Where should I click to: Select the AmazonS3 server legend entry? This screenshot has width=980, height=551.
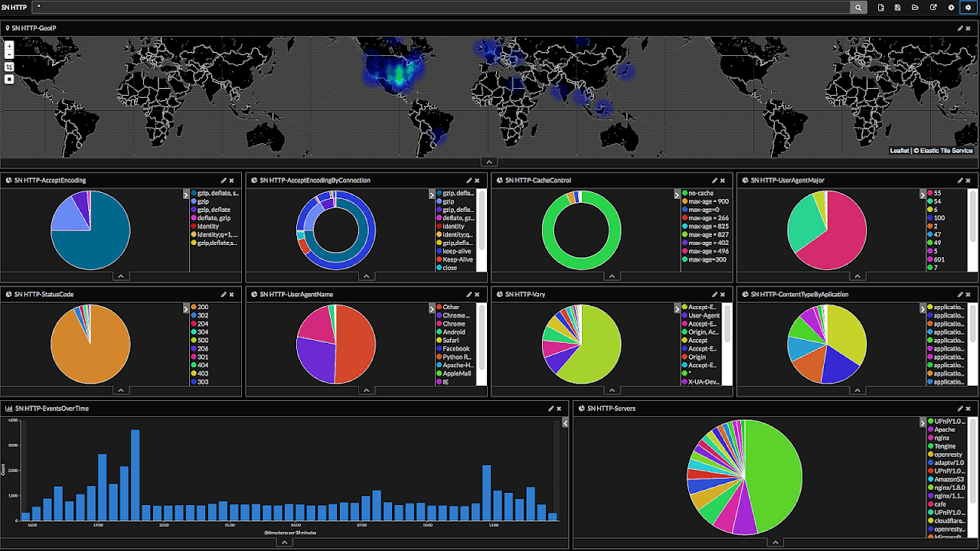click(x=945, y=479)
